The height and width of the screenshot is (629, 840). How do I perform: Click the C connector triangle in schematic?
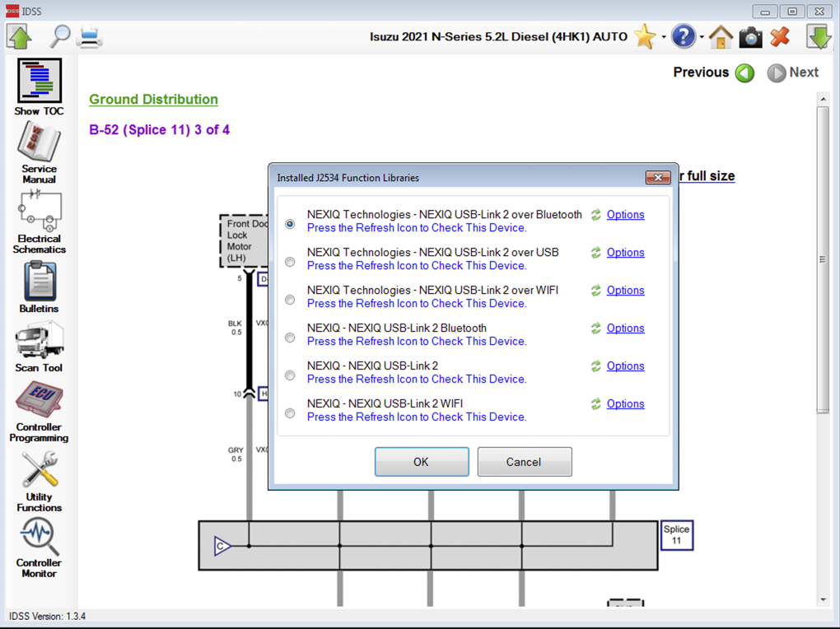[222, 547]
